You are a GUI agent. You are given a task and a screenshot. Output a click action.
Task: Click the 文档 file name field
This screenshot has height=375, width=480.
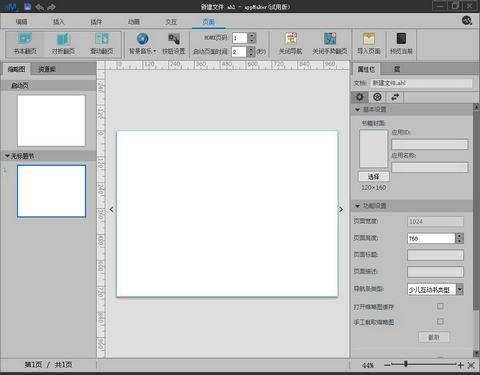point(421,83)
